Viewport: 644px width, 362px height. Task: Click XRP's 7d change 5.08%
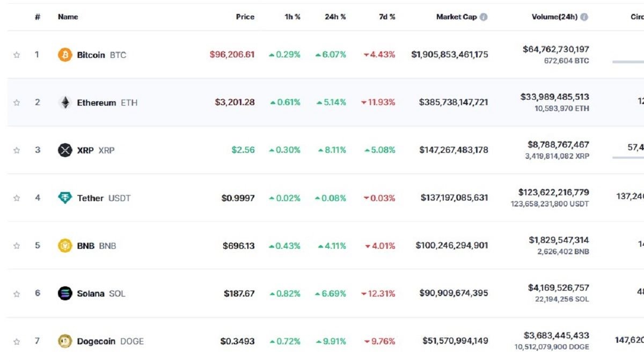pyautogui.click(x=380, y=150)
